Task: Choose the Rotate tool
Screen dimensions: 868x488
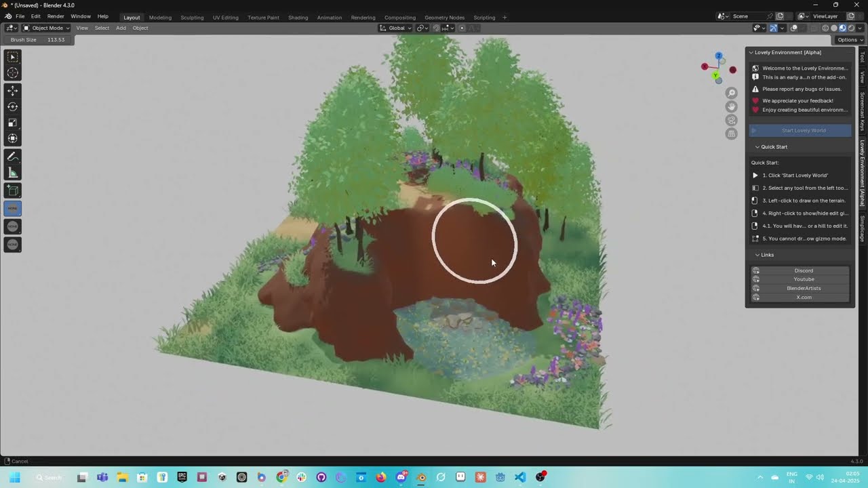Action: [12, 106]
